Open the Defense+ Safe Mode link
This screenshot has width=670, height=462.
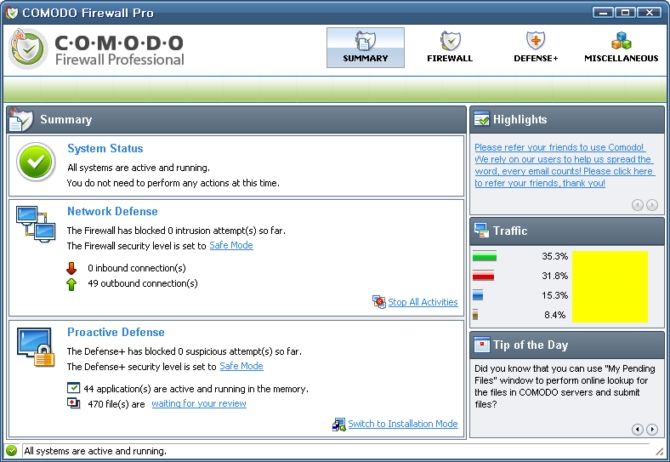(x=241, y=366)
